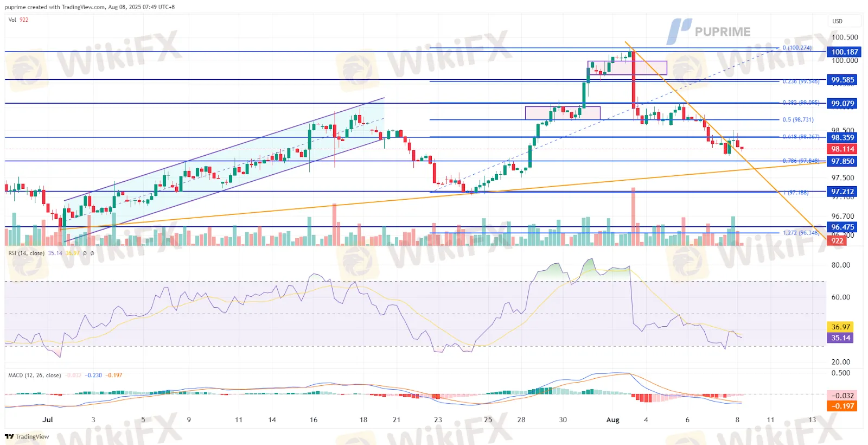The image size is (868, 445).
Task: Select the Fibonacci 0.236 (99.546) label
Action: pyautogui.click(x=801, y=81)
